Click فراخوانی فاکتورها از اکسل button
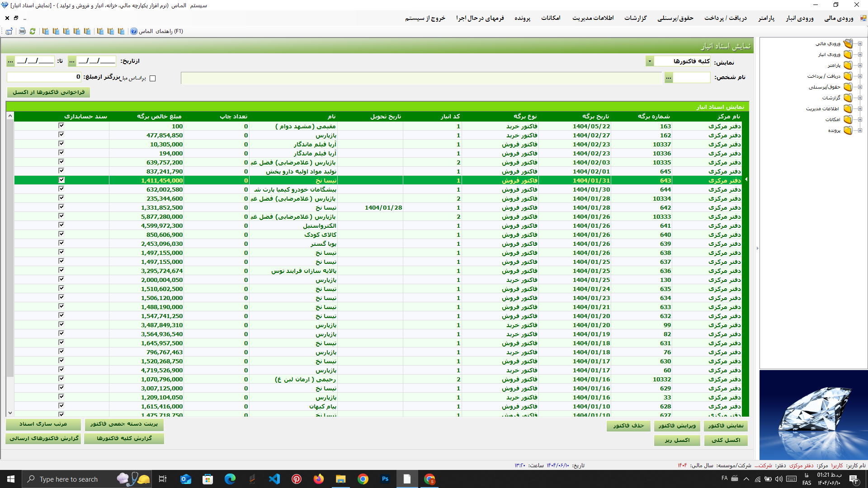868x488 pixels. 48,92
